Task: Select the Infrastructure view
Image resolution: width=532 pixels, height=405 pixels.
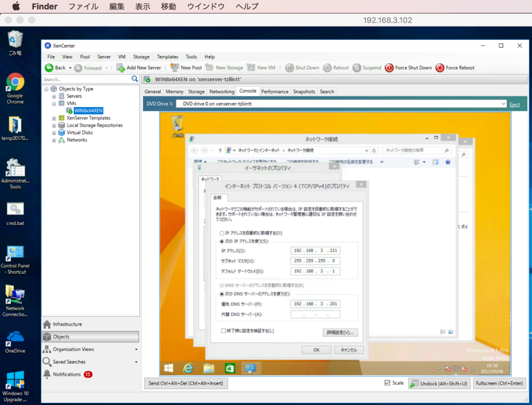Action: 67,324
